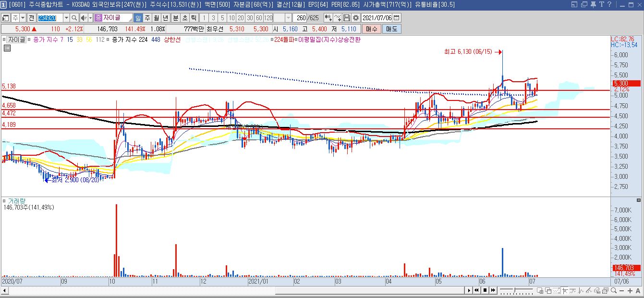
Task: Switch to tick (틱) chart
Action: click(x=194, y=18)
